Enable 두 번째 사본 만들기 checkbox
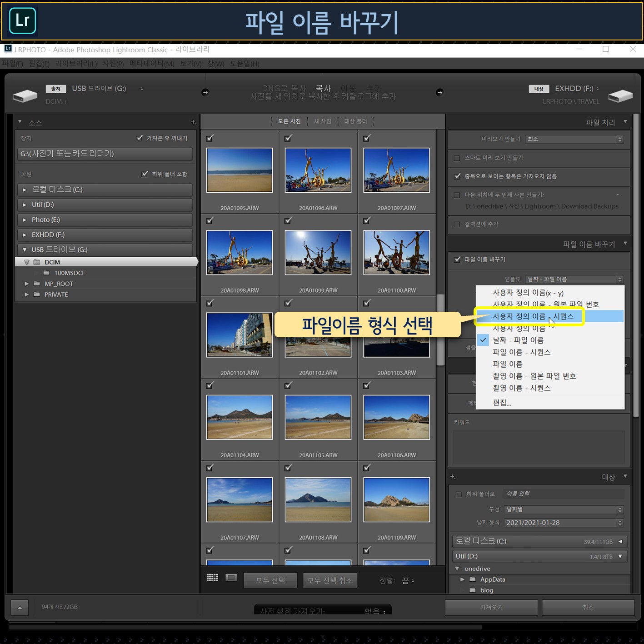The height and width of the screenshot is (644, 644). (457, 195)
